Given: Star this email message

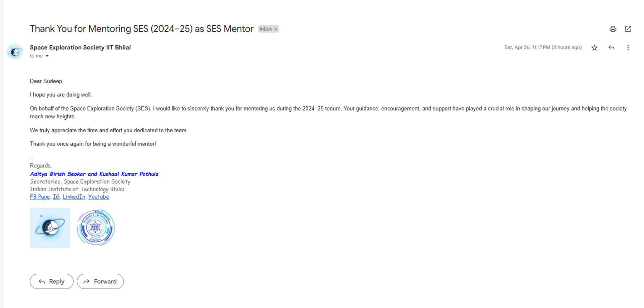Looking at the screenshot, I should [x=594, y=48].
